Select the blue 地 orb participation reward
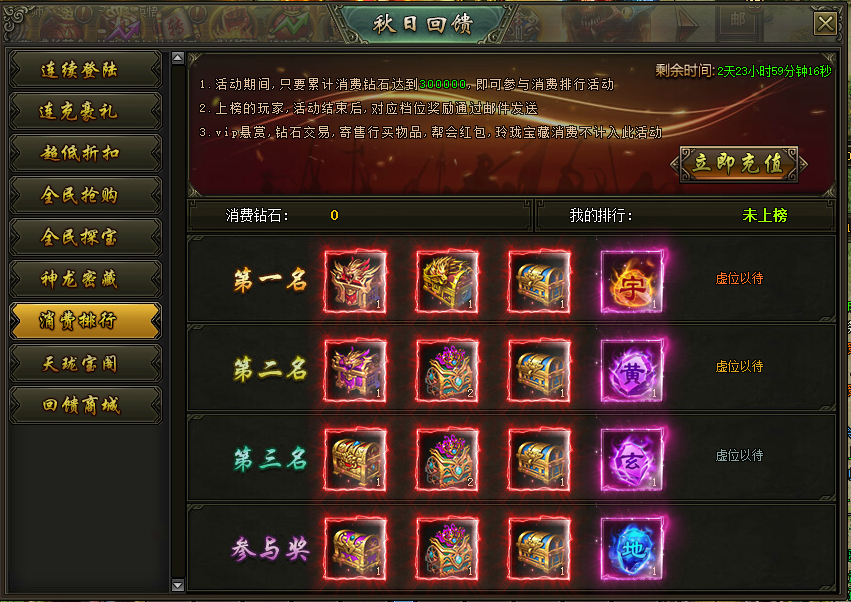Screen dimensions: 851x602 pos(632,548)
